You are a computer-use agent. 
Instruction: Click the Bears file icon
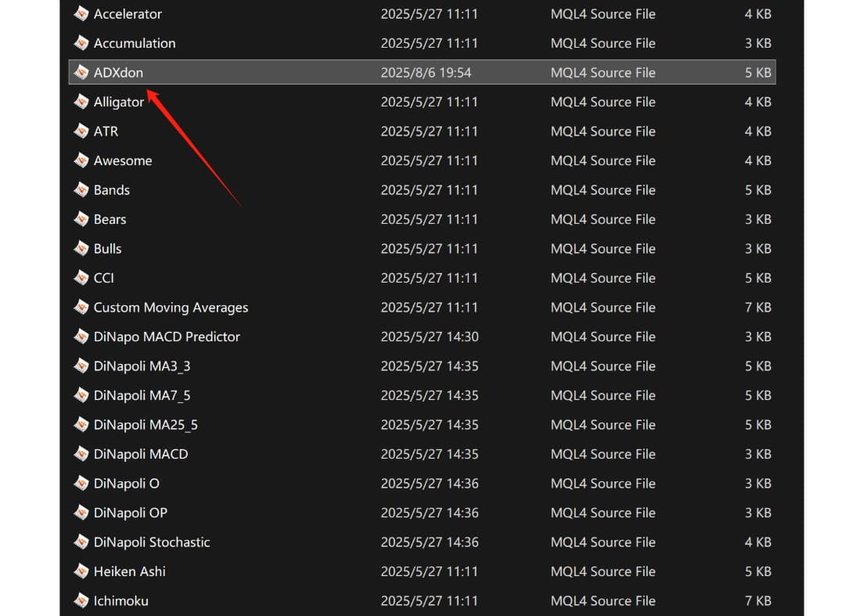click(x=81, y=219)
